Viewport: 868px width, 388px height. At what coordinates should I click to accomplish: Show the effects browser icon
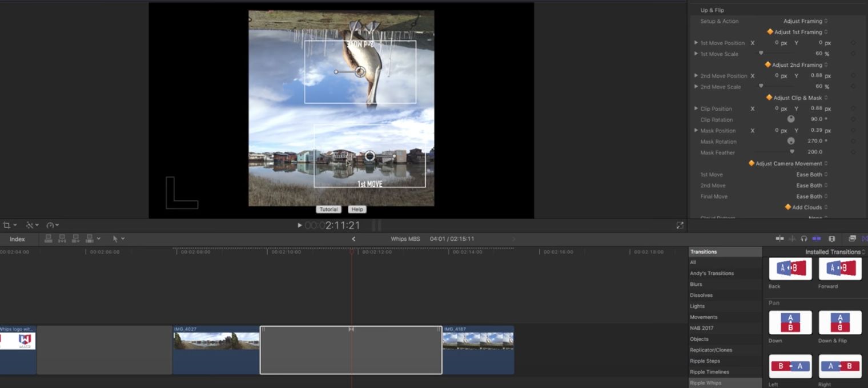tap(852, 239)
